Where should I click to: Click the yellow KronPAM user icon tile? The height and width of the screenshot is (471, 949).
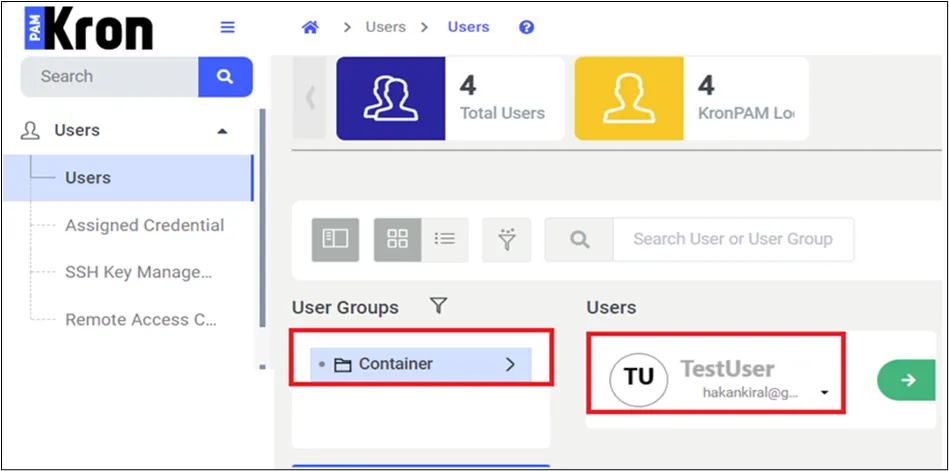[629, 99]
